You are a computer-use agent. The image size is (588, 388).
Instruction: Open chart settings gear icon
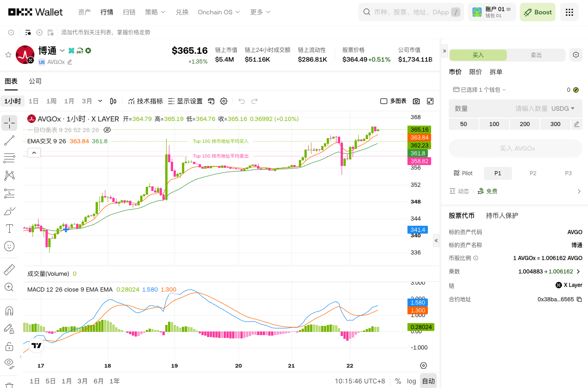click(x=224, y=101)
